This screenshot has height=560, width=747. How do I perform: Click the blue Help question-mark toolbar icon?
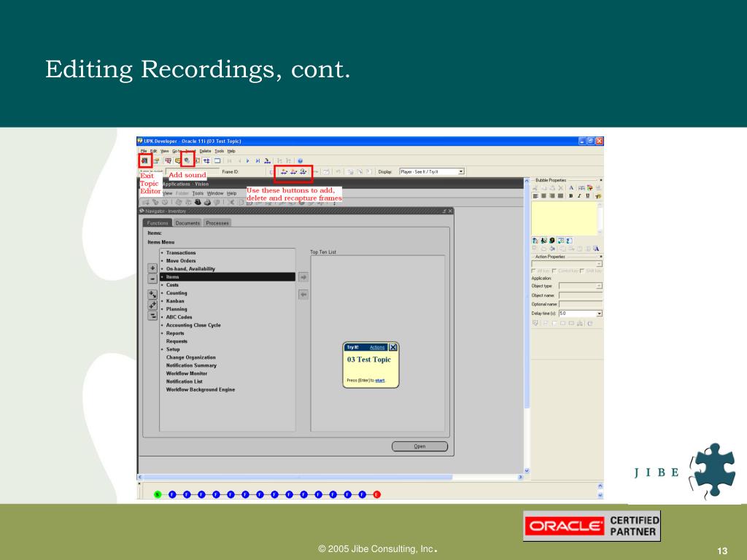coord(300,161)
